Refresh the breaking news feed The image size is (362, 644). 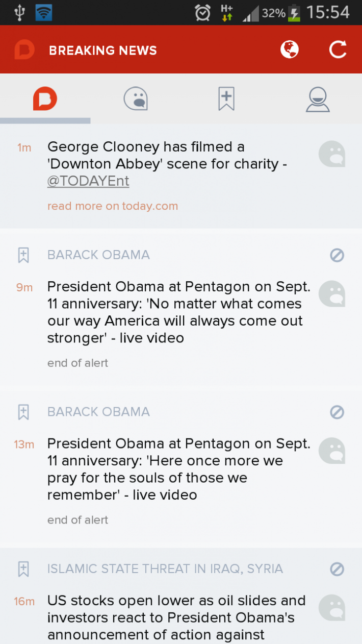338,49
